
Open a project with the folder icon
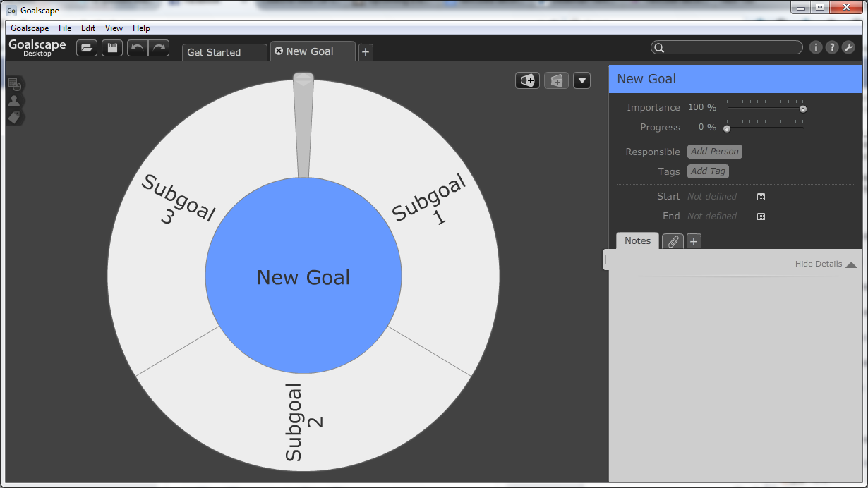click(87, 48)
